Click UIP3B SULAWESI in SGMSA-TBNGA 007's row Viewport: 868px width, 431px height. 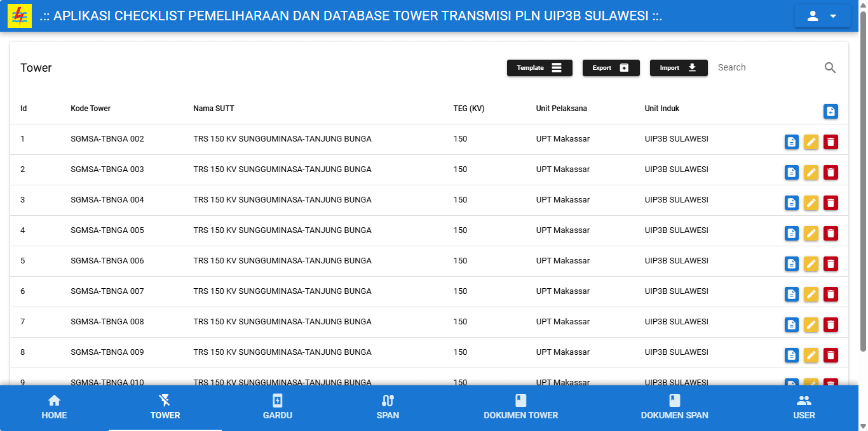(x=676, y=291)
